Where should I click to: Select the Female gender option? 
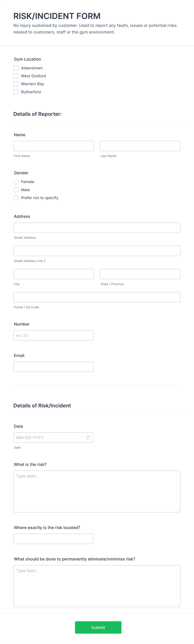point(16,182)
